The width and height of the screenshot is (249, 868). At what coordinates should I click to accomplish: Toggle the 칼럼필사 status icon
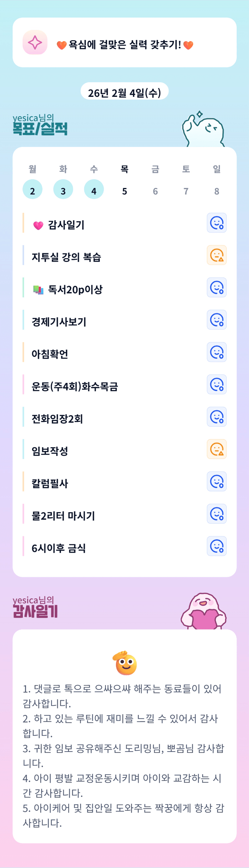pos(216,482)
